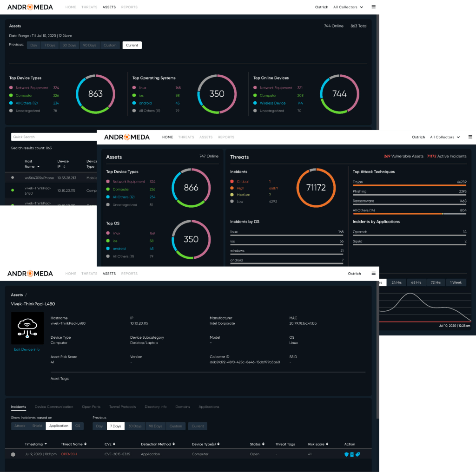The width and height of the screenshot is (476, 472).
Task: Open the hamburger menu on the Threats dashboard
Action: coord(470,137)
